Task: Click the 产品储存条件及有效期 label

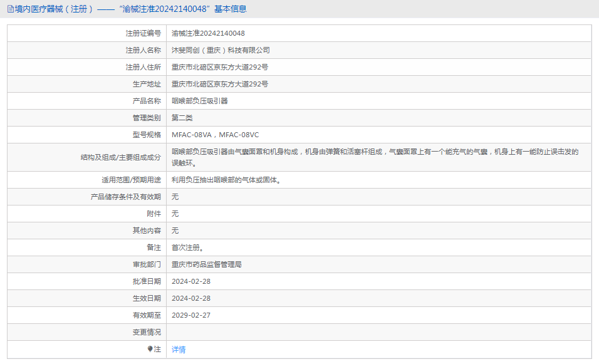Action: [x=126, y=197]
